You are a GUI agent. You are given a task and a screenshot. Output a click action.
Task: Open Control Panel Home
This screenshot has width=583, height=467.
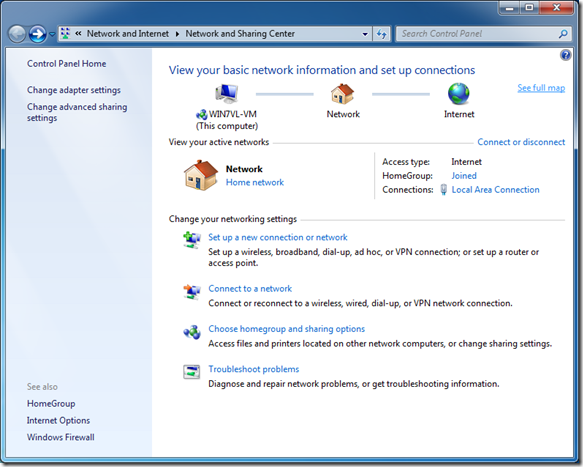click(66, 64)
